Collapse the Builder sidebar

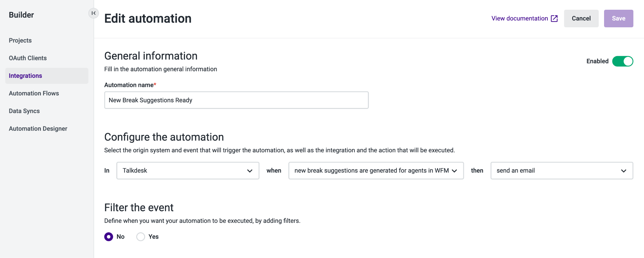93,13
